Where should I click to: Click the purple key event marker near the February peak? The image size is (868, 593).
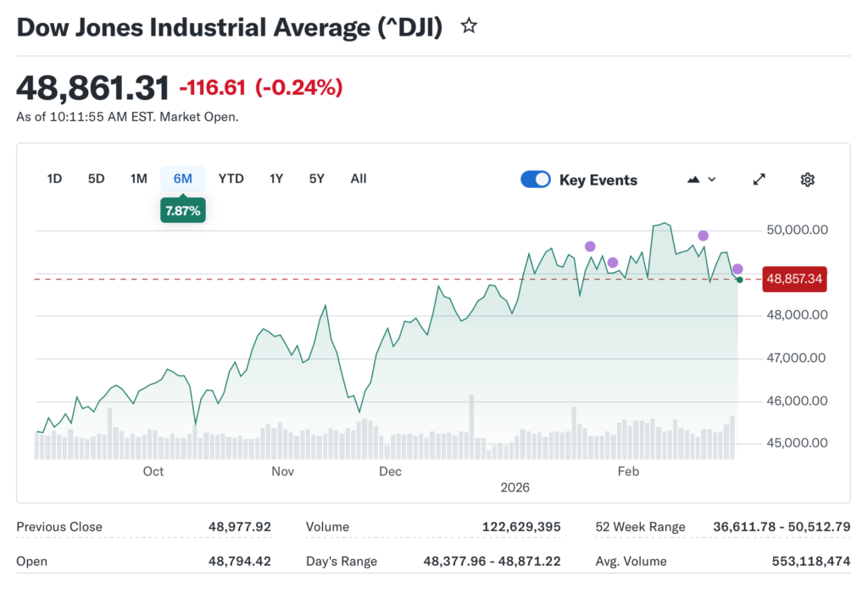[x=702, y=236]
